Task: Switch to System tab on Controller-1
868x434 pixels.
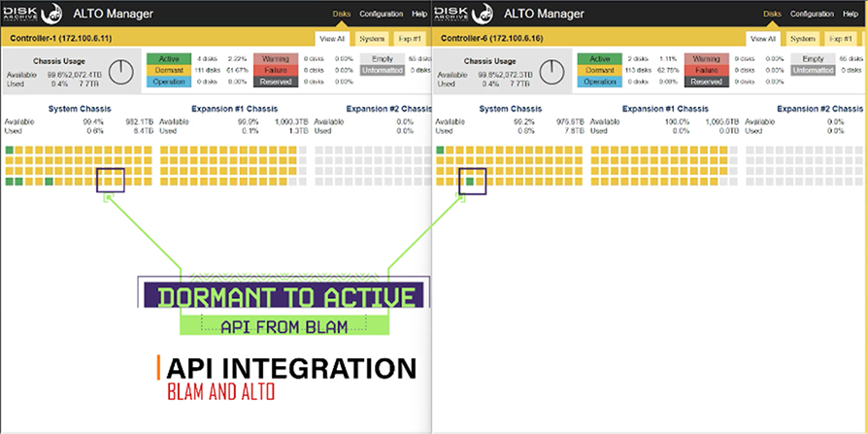Action: [x=371, y=38]
